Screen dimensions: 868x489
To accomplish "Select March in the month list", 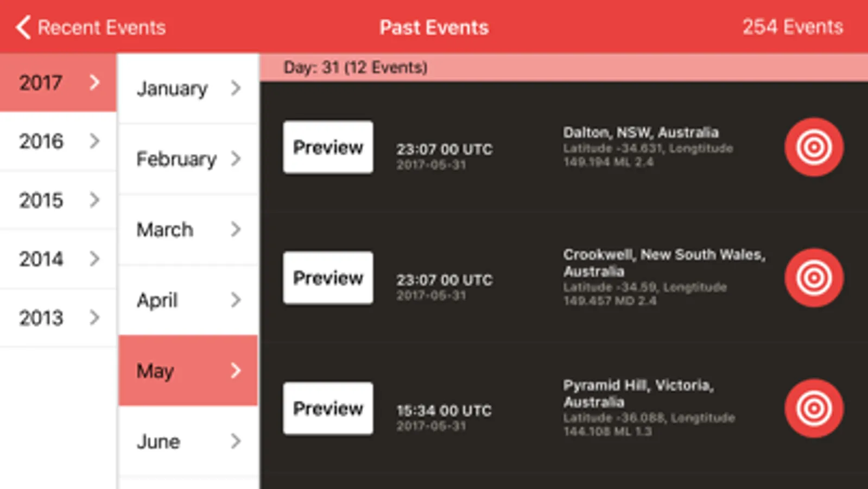I will tap(188, 229).
